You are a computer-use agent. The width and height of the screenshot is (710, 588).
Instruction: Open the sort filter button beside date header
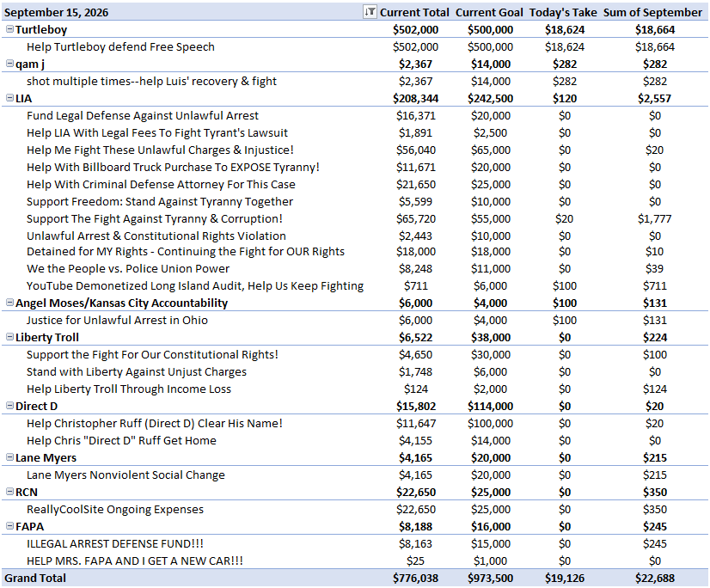pos(370,12)
